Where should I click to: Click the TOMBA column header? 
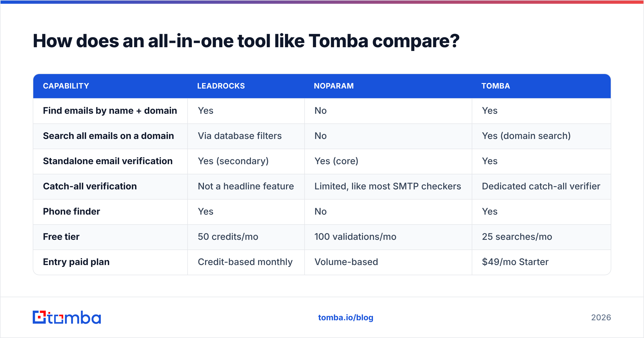[x=496, y=86]
